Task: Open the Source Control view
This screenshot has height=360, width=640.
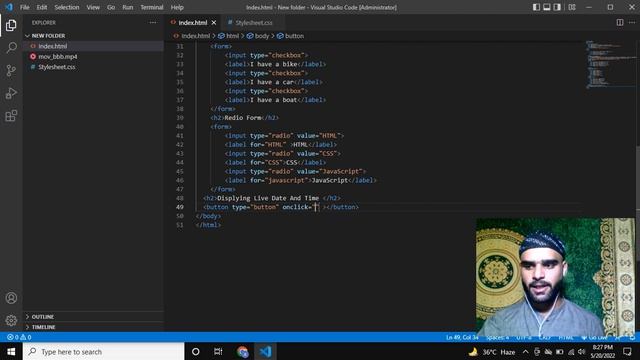Action: coord(11,71)
